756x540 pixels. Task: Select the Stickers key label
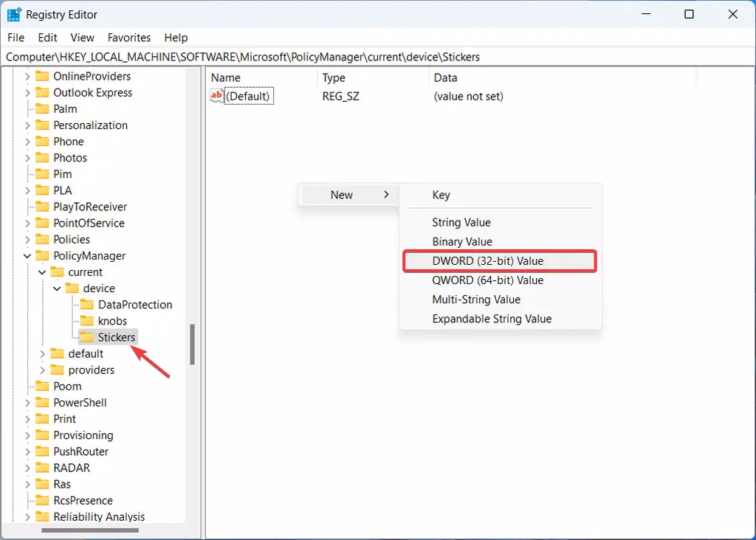(x=117, y=337)
